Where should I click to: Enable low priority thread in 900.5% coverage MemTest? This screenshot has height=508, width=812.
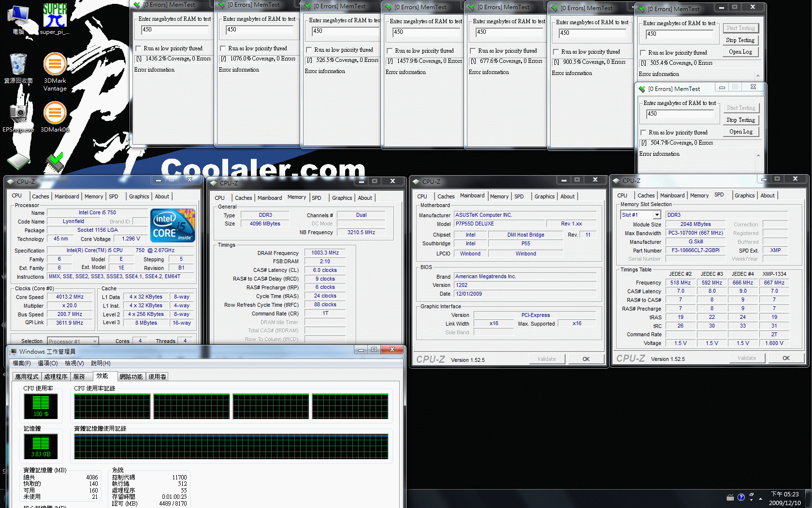pos(556,52)
